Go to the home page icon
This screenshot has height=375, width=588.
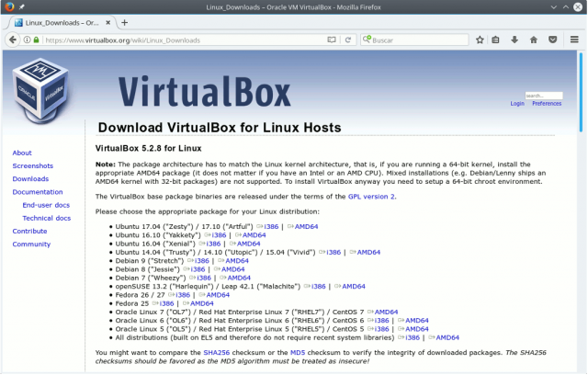pyautogui.click(x=534, y=40)
